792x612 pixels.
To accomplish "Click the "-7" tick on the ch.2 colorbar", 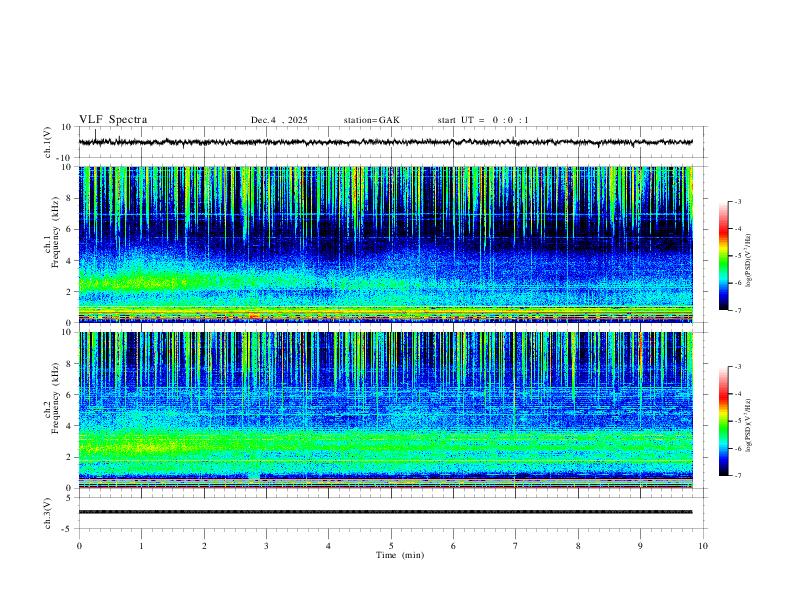I will 737,475.
